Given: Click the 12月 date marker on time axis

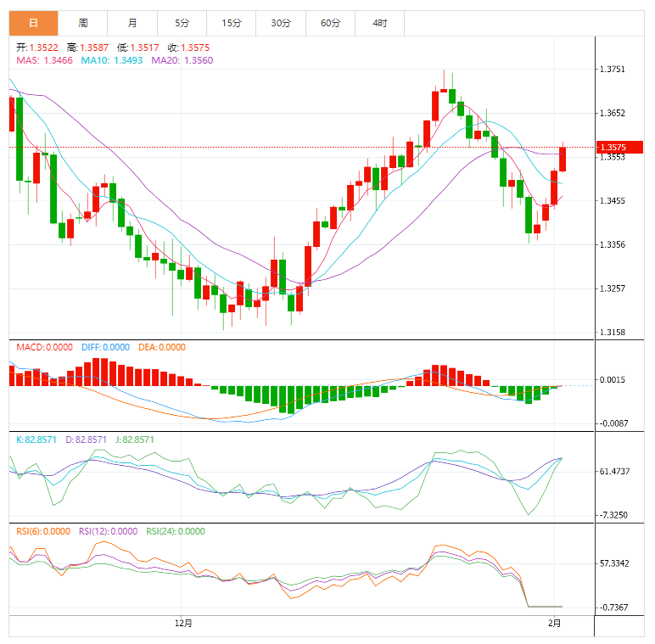Looking at the screenshot, I should [x=183, y=624].
